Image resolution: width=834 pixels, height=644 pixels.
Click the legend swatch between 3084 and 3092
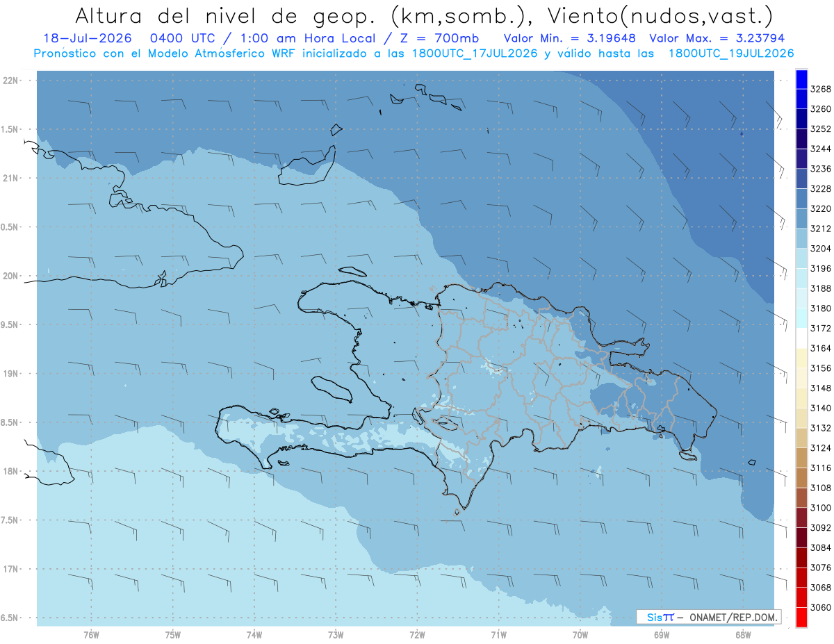coord(801,538)
